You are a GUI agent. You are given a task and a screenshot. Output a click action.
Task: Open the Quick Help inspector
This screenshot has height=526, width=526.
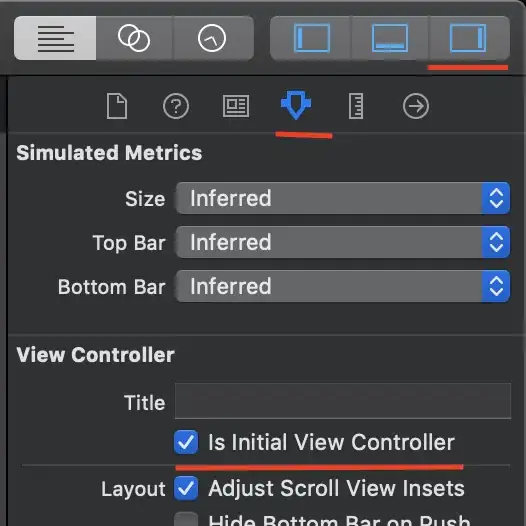(x=176, y=106)
